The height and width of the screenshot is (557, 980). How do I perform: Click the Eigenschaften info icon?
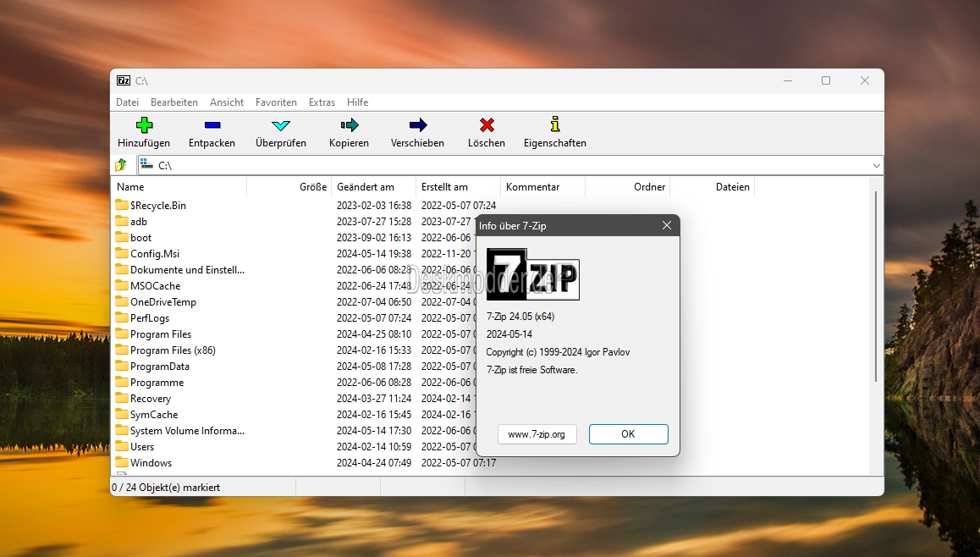555,124
